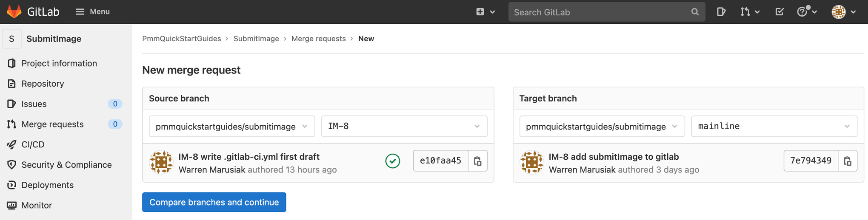The width and height of the screenshot is (868, 220).
Task: Open the Issues icon in top bar
Action: [x=721, y=12]
